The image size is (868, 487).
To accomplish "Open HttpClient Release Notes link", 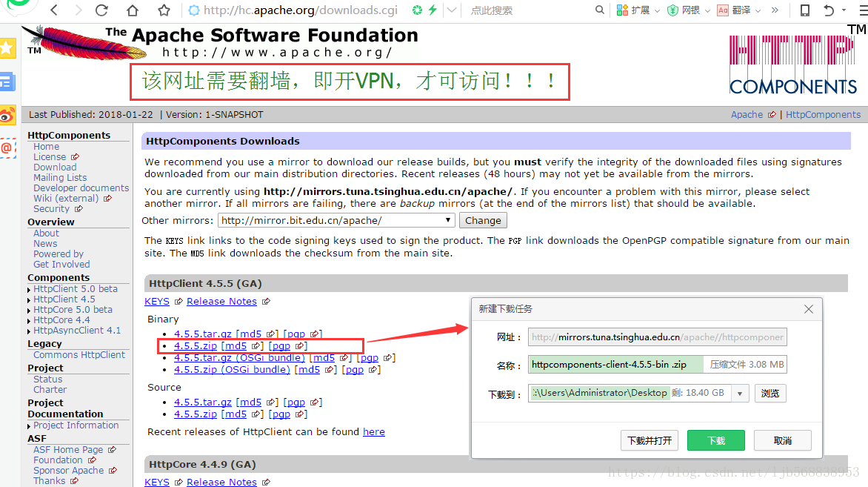I will pyautogui.click(x=221, y=302).
